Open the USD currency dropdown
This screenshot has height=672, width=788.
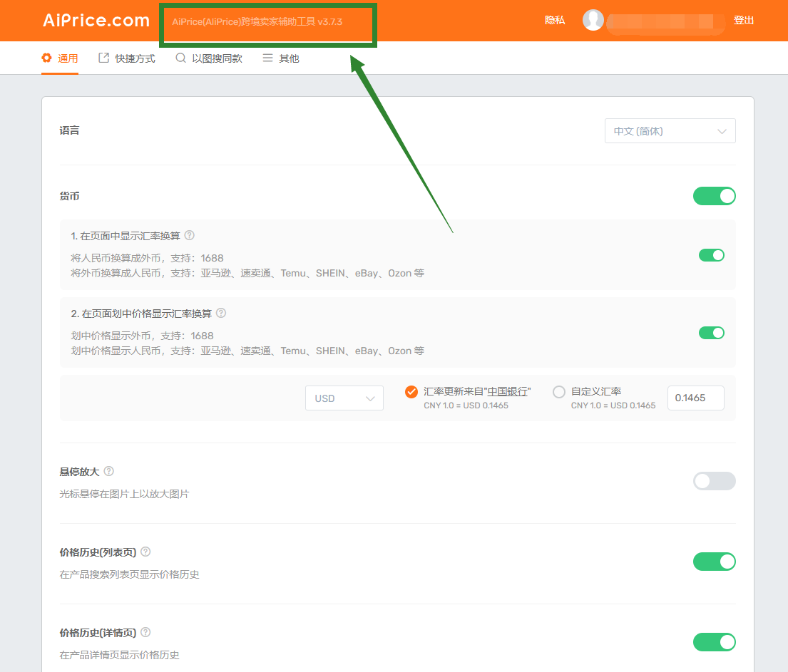tap(344, 398)
